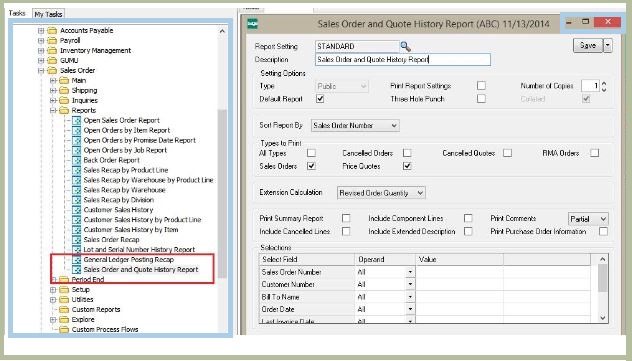Image resolution: width=632 pixels, height=361 pixels.
Task: Click Lot and Serial Number History Report icon
Action: point(77,249)
